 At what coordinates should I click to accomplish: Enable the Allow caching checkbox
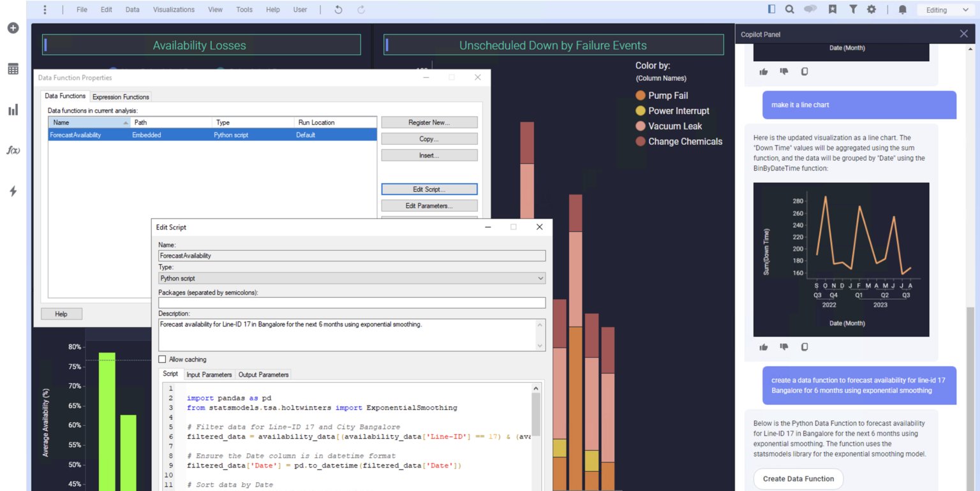[161, 359]
